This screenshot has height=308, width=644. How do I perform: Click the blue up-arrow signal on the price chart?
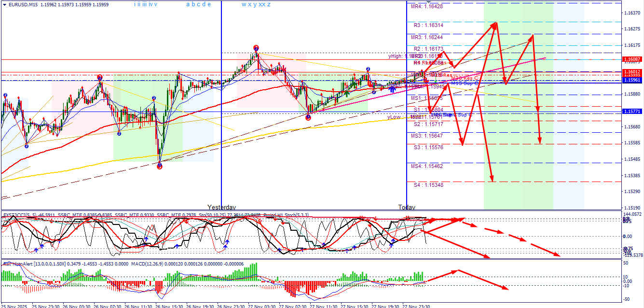(x=393, y=89)
